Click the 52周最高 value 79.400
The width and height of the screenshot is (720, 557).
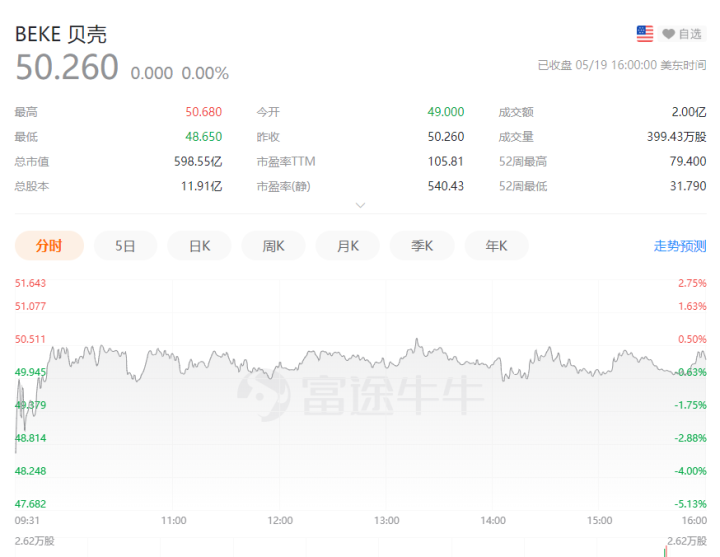pos(688,161)
